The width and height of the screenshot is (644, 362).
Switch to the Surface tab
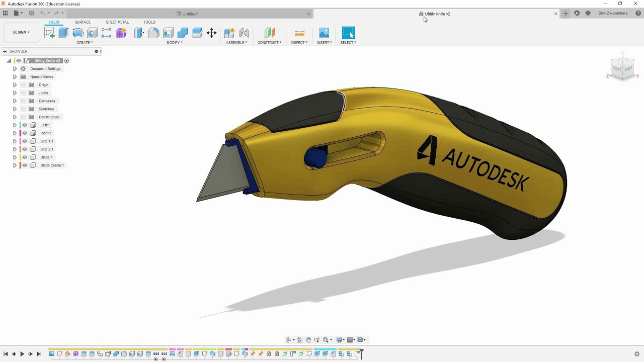[83, 22]
